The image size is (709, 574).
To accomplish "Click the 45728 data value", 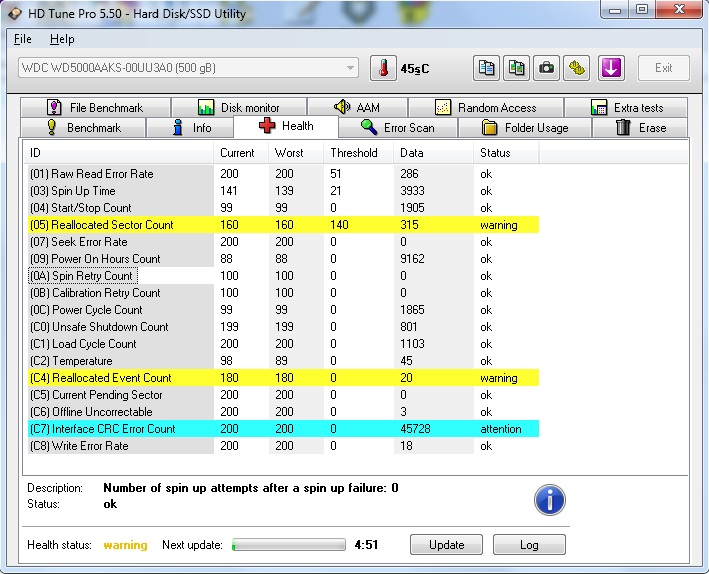I will pyautogui.click(x=415, y=429).
